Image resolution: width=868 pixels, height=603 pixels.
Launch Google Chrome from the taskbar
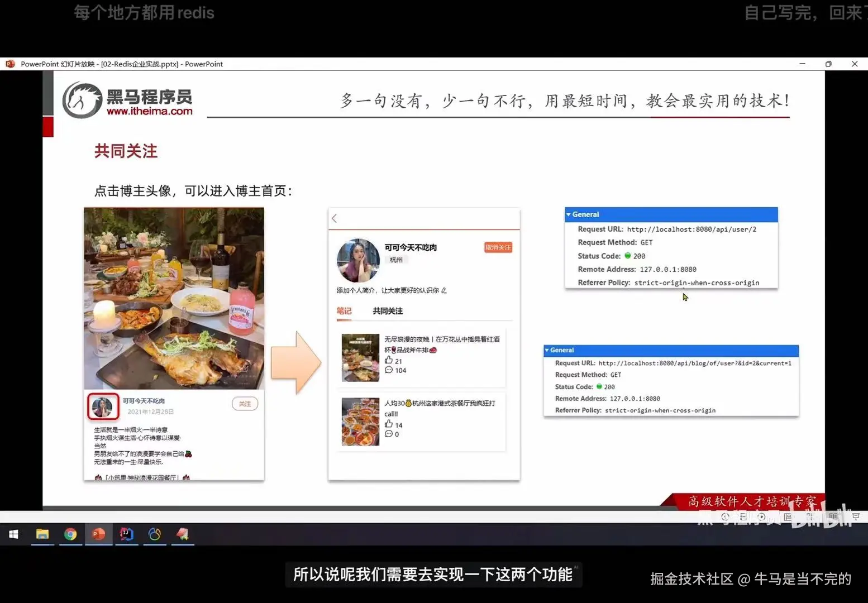(x=70, y=534)
